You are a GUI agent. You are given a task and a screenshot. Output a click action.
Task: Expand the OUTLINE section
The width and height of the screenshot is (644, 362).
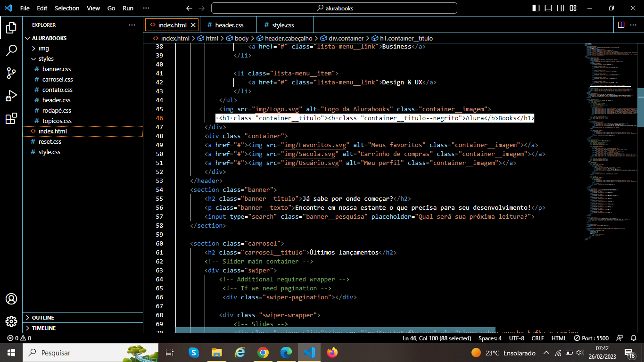(x=83, y=318)
